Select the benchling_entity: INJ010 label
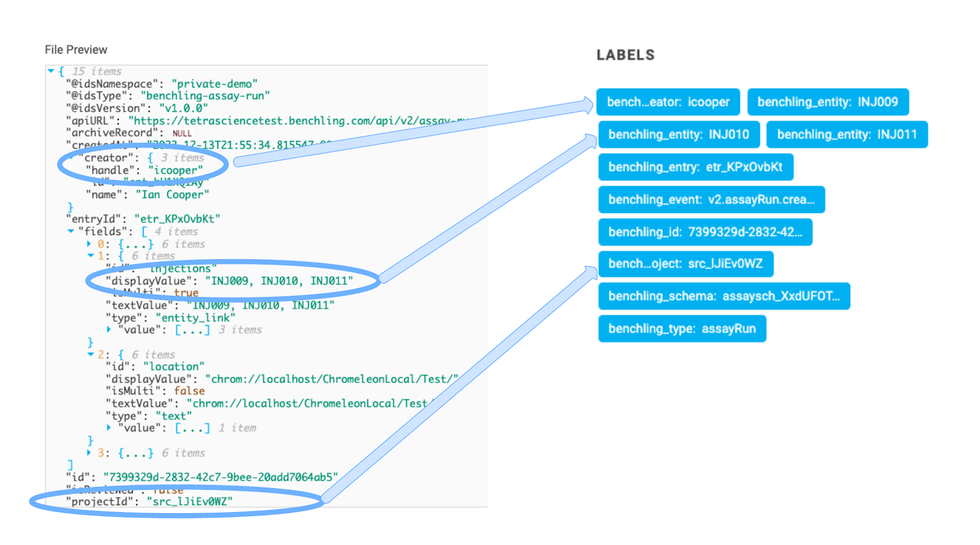 point(679,135)
